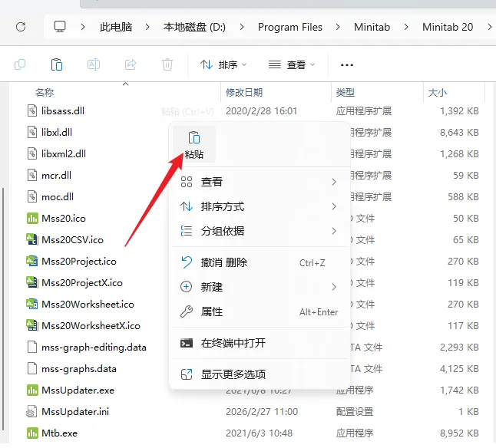Expand the chevron after Program Files
Screen dimensions: 496x448
[x=338, y=27]
